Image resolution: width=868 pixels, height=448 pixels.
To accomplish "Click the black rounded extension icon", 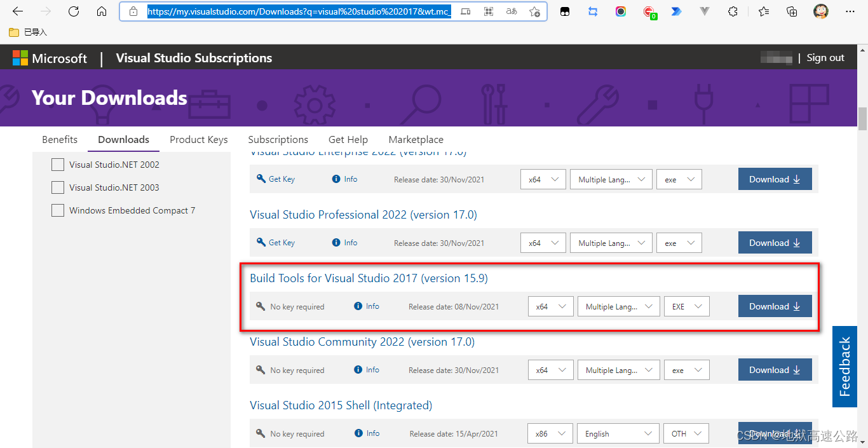I will [x=565, y=11].
